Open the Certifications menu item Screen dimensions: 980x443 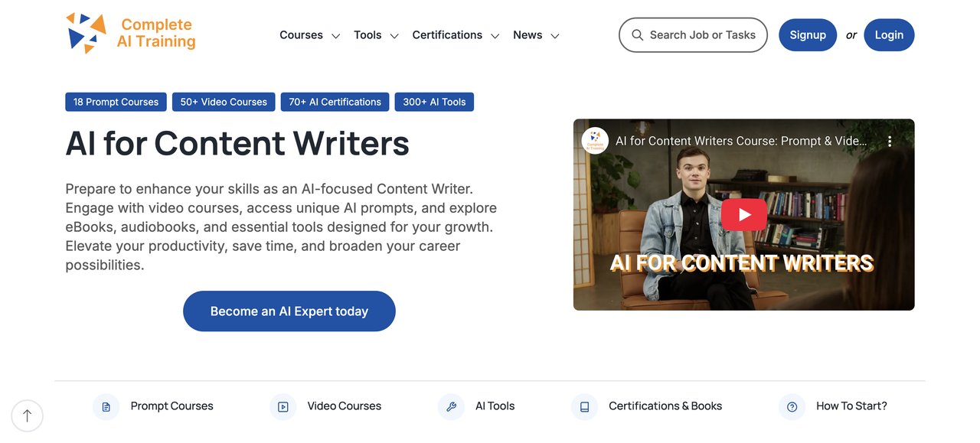tap(447, 35)
